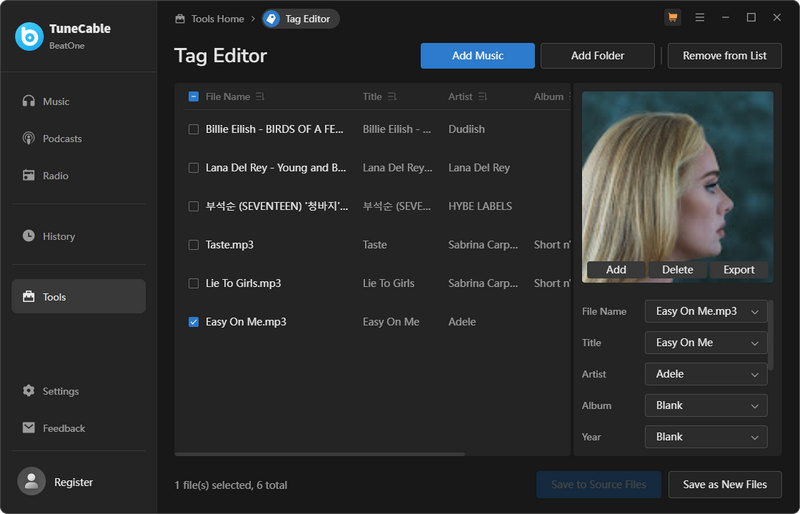
Task: Sort by Title column icon
Action: pos(392,96)
